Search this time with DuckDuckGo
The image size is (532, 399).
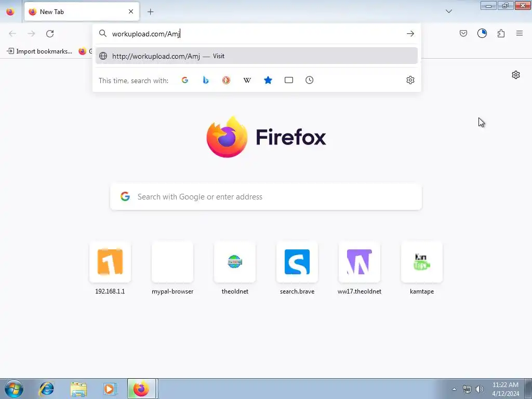(227, 80)
